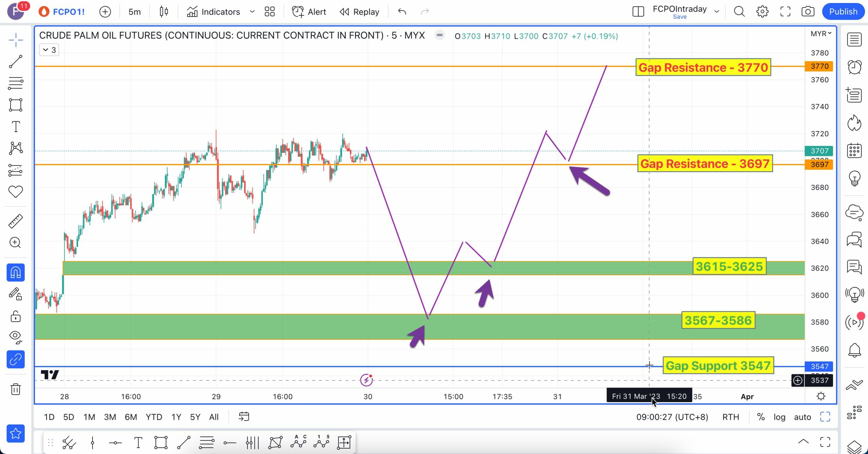The height and width of the screenshot is (454, 868).
Task: Click the trash remove drawings icon
Action: [x=16, y=389]
